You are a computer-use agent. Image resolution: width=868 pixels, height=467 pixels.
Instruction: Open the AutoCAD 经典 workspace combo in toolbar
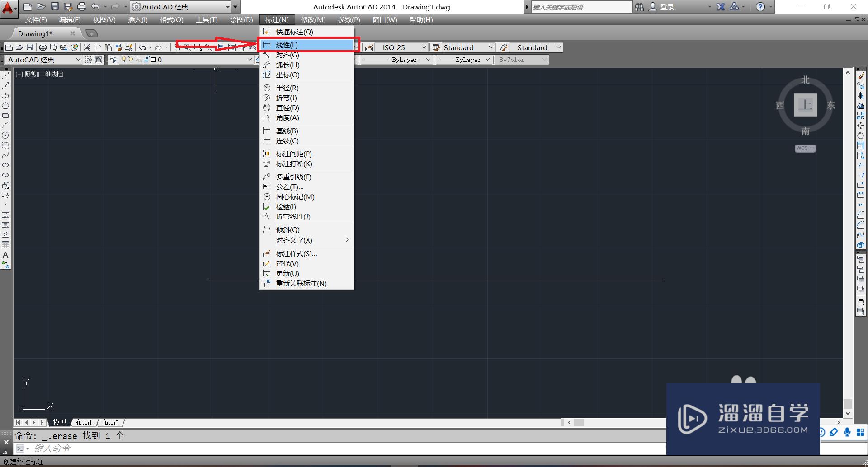coord(43,60)
